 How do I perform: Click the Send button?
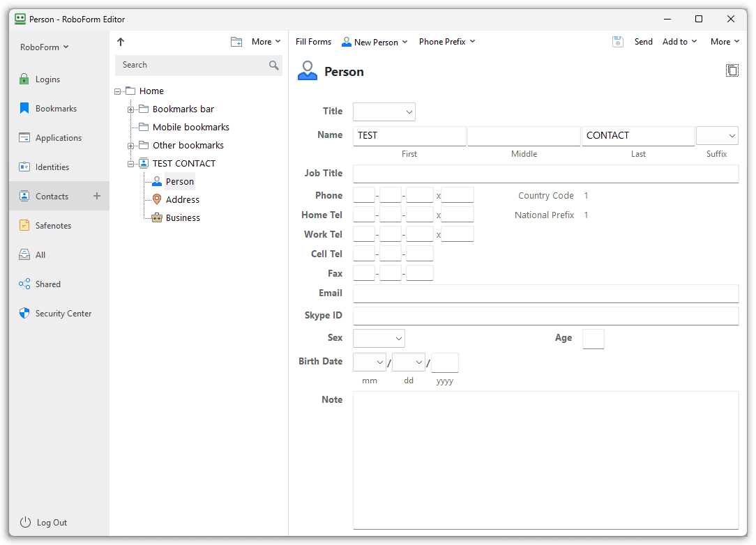[x=643, y=42]
